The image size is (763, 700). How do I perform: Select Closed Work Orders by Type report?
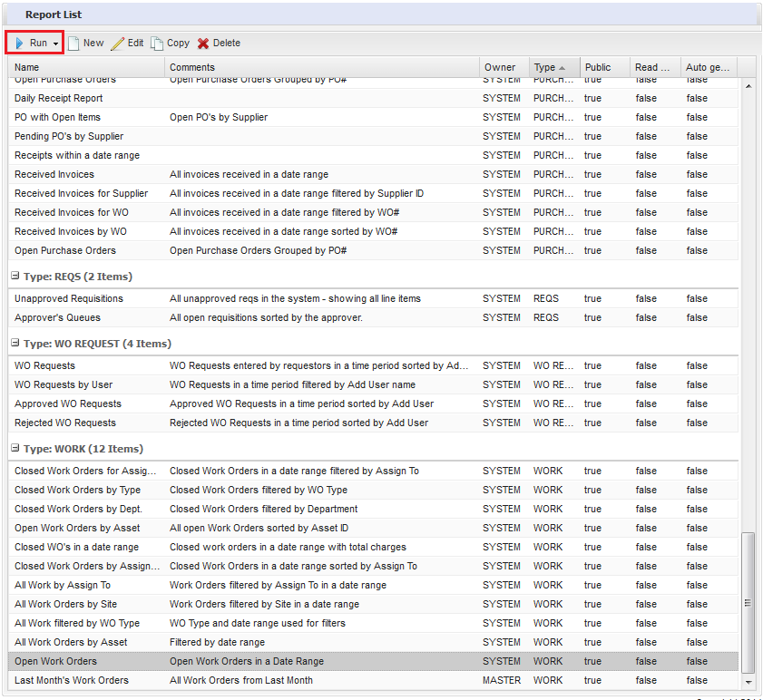pos(373,490)
